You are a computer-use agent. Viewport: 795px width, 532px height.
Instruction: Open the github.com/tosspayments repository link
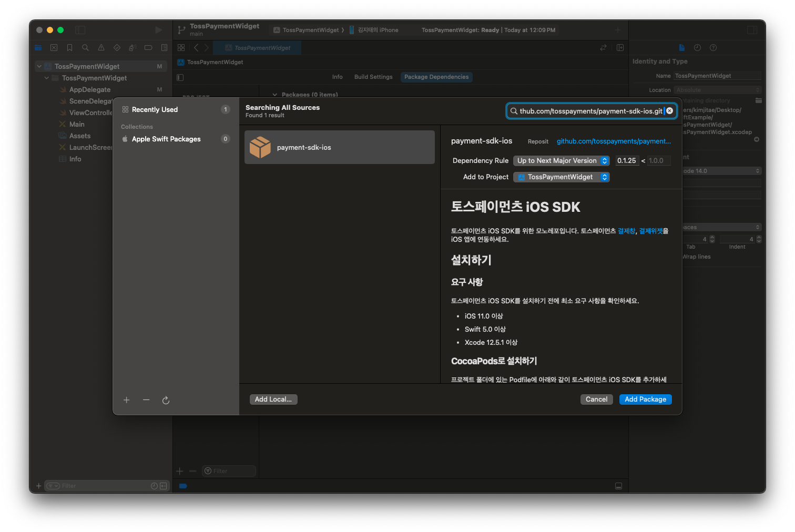614,141
